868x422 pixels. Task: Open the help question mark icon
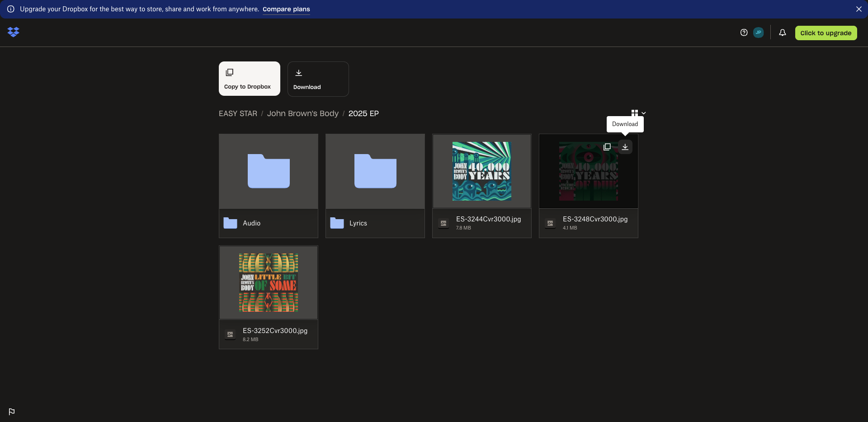[x=744, y=33]
